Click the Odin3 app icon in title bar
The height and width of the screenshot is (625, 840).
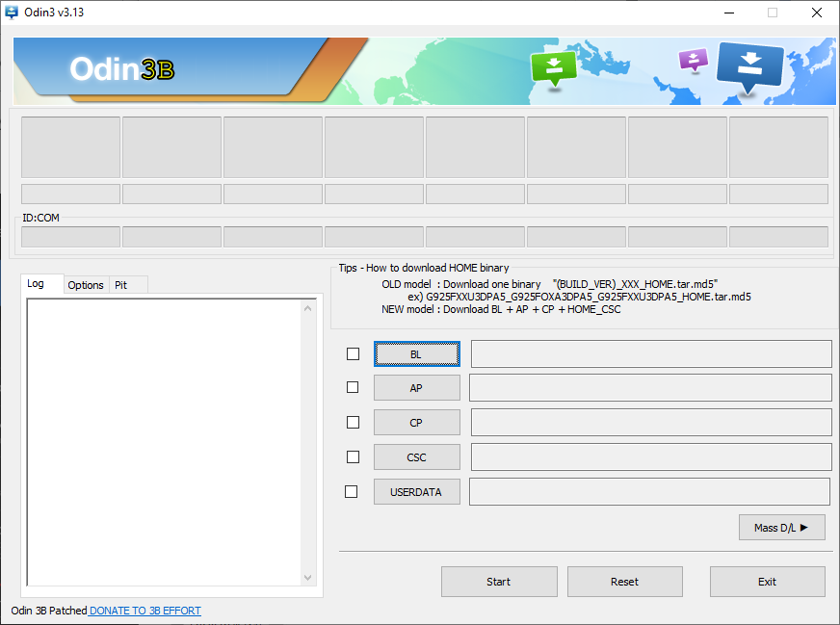pos(12,12)
